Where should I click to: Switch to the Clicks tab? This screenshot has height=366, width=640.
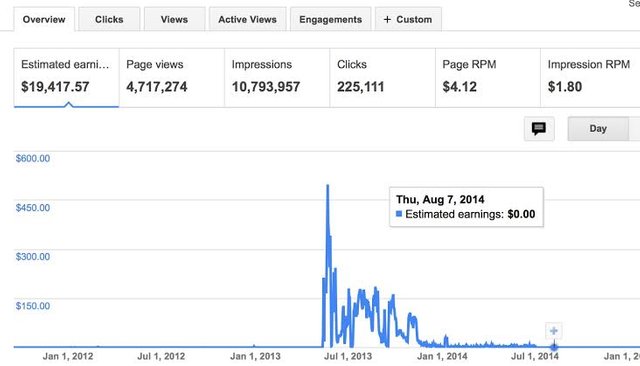pos(109,19)
